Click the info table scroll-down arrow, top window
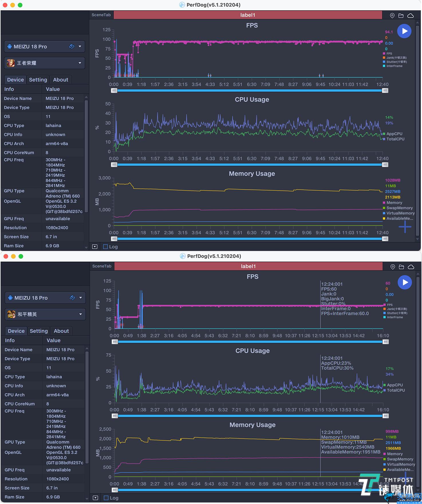The width and height of the screenshot is (422, 504). [x=86, y=248]
